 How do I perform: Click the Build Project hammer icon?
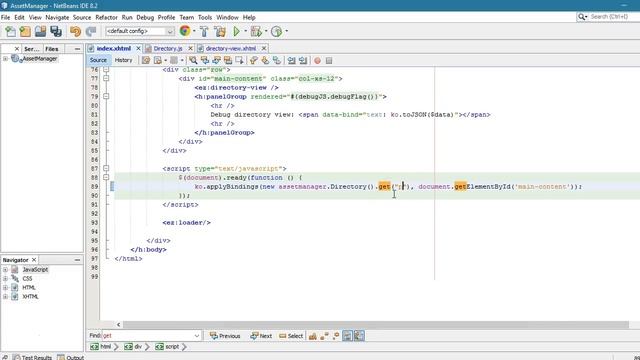coord(204,31)
